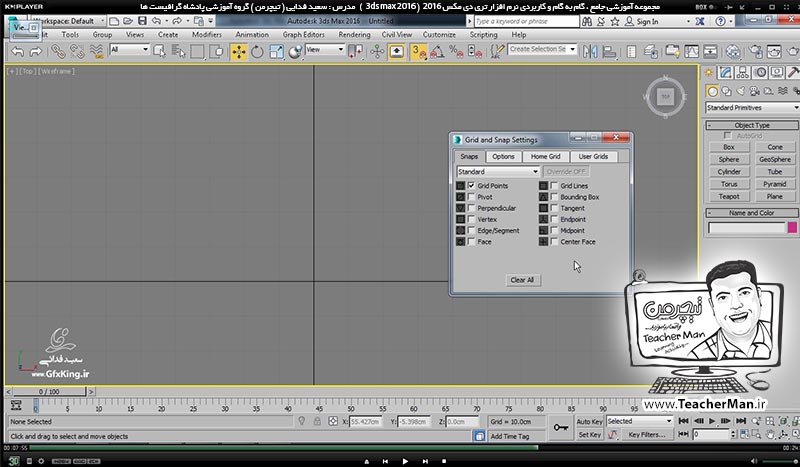
Task: Toggle Percent Snap icon
Action: [x=456, y=52]
